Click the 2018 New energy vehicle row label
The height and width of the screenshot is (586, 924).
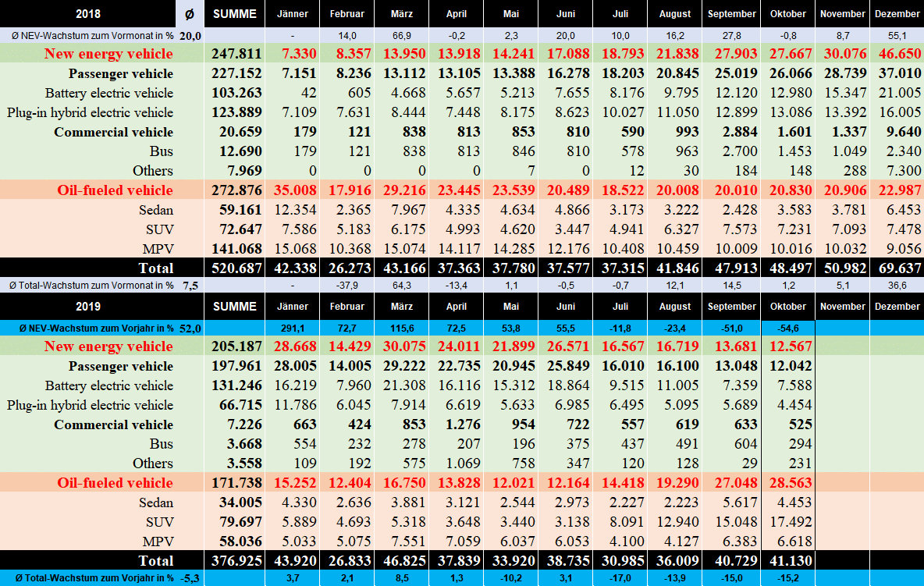pyautogui.click(x=108, y=54)
